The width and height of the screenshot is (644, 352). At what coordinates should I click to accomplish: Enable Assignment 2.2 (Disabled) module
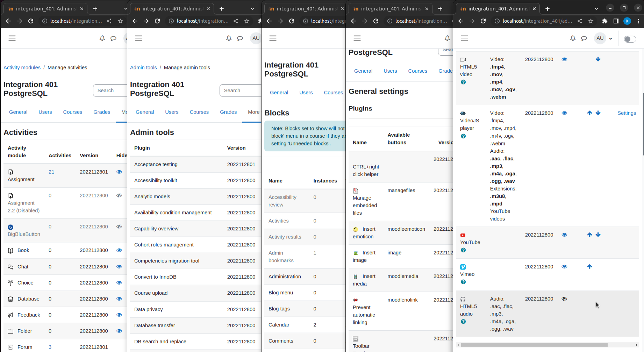119,195
